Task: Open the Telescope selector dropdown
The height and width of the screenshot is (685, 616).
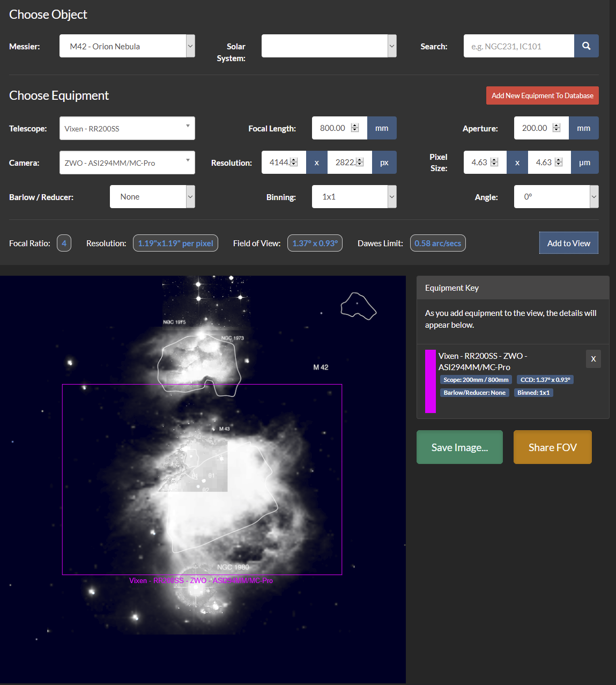Action: click(x=127, y=128)
